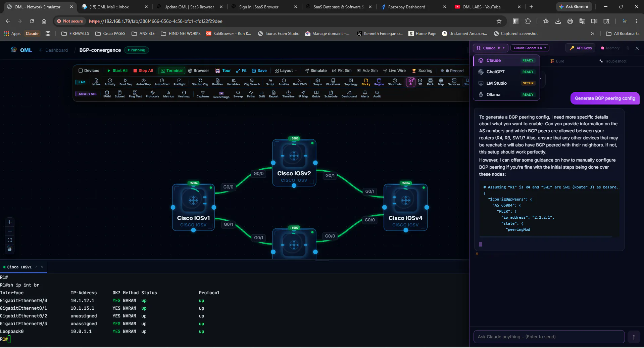Open the Paths analysis tool
This screenshot has width=644, height=348.
[251, 94]
